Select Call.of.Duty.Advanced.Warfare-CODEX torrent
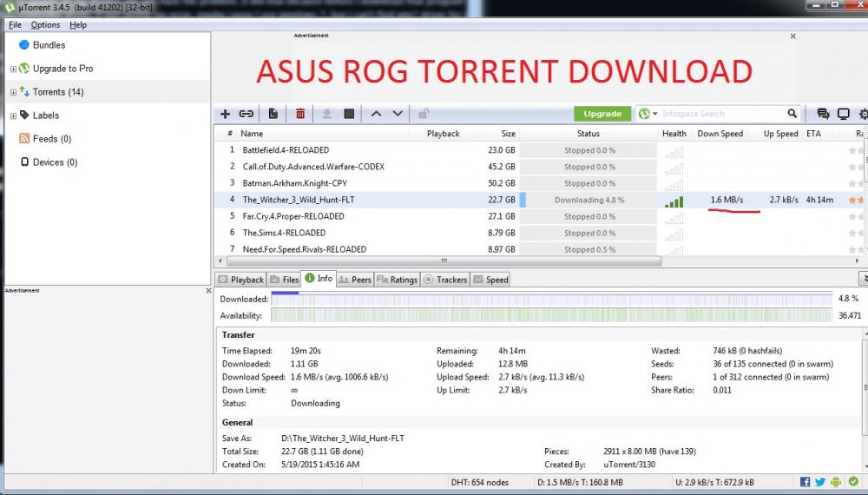This screenshot has height=495, width=868. (537, 167)
